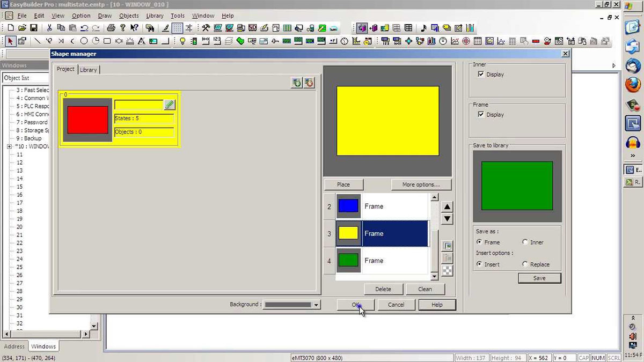Toggle the Frame Display checkbox

click(x=481, y=114)
